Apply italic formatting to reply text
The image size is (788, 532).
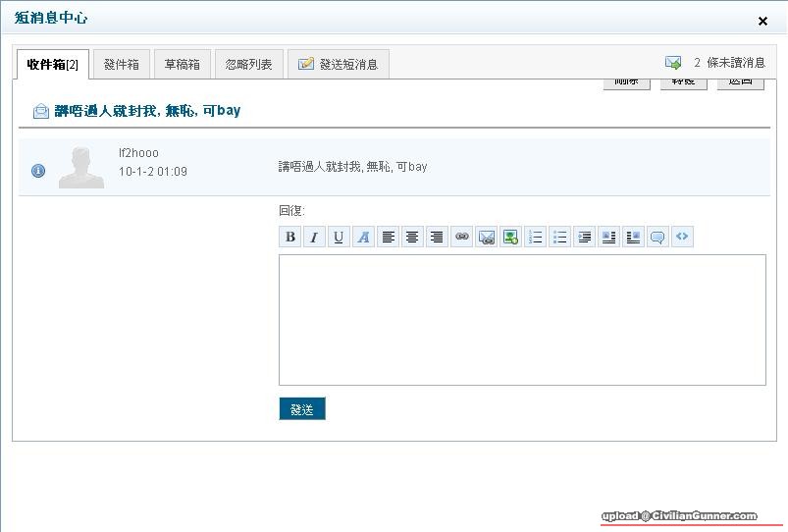pyautogui.click(x=314, y=237)
